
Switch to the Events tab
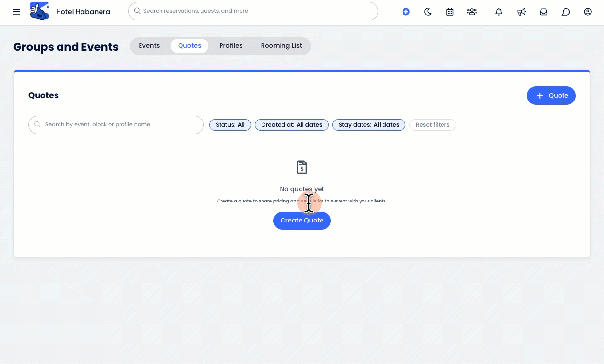coord(149,46)
